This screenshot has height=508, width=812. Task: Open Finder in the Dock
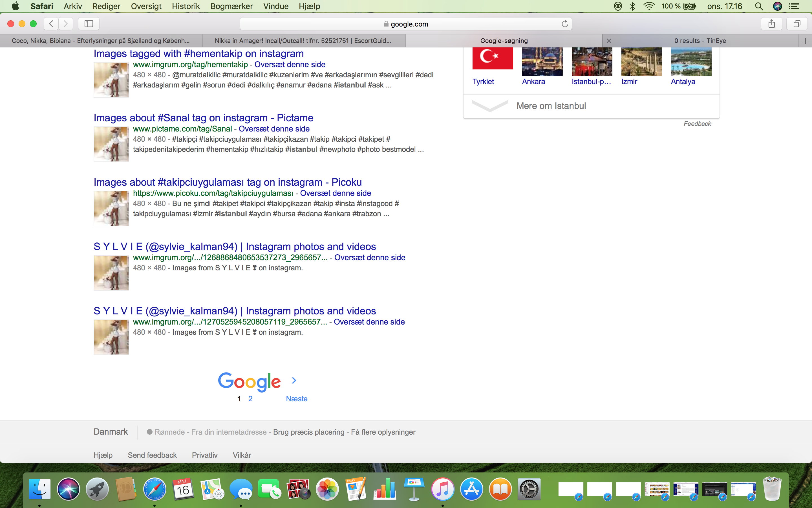39,489
